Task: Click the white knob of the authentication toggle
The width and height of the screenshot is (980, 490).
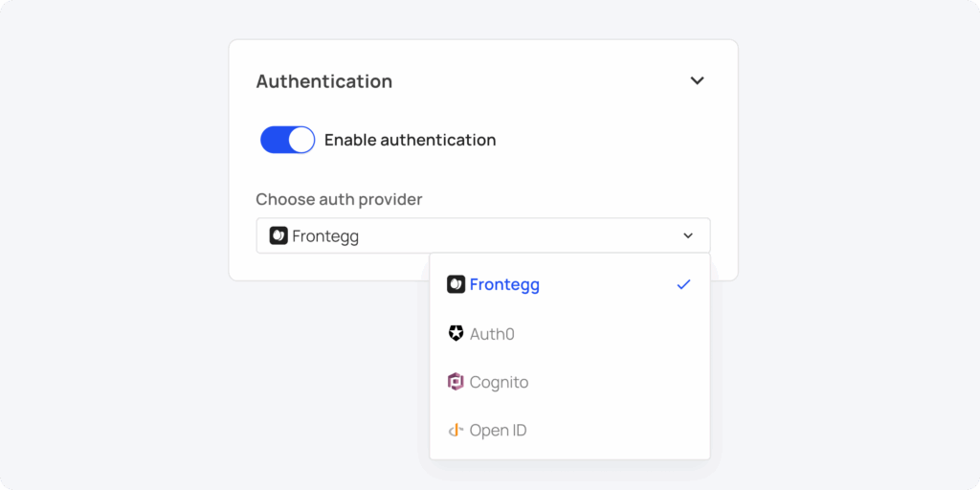Action: pyautogui.click(x=301, y=140)
